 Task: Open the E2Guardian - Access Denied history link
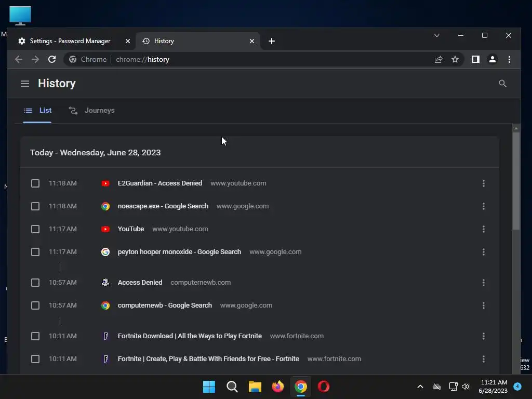coord(160,183)
